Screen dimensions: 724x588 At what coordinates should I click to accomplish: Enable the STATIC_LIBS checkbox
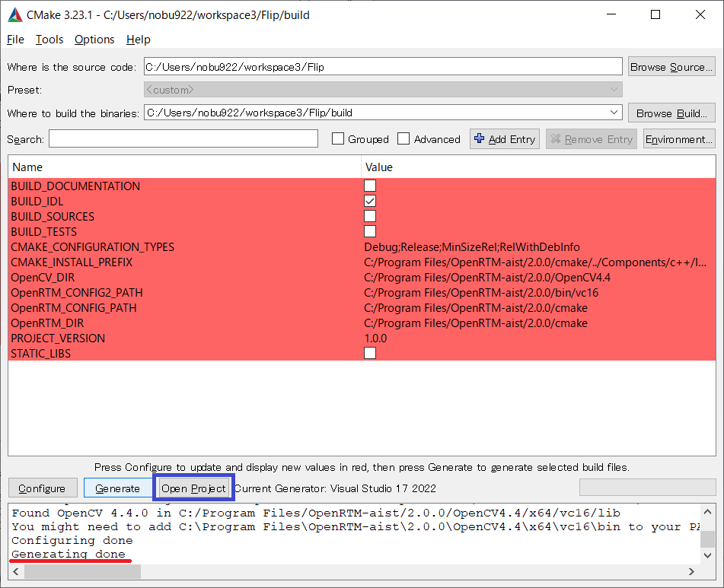[370, 353]
